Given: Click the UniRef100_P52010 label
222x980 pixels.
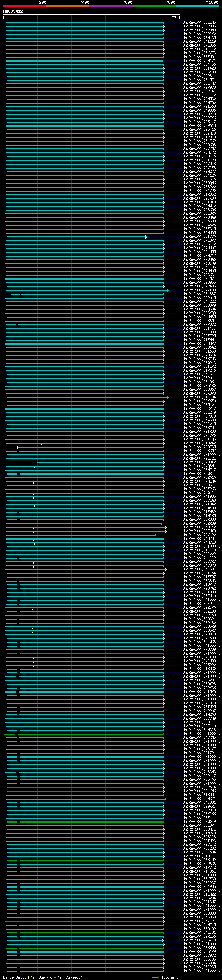Looking at the screenshot, I should tap(199, 478).
